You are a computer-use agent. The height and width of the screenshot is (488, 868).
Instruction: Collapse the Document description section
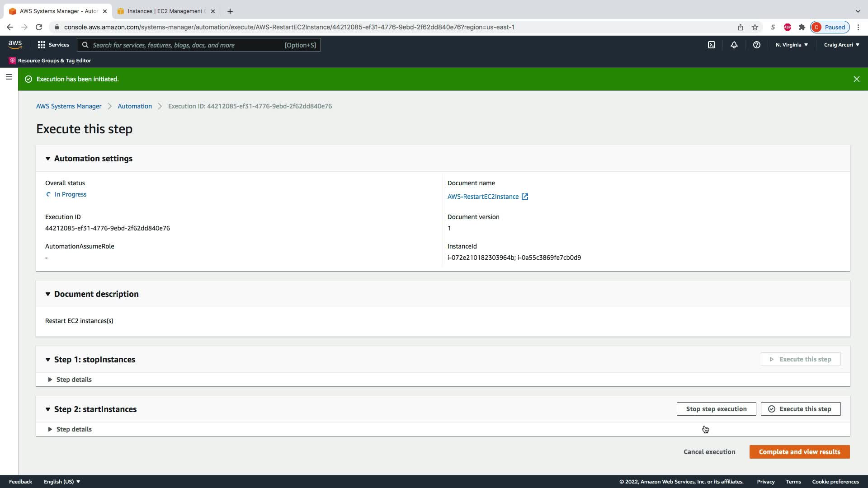point(48,294)
